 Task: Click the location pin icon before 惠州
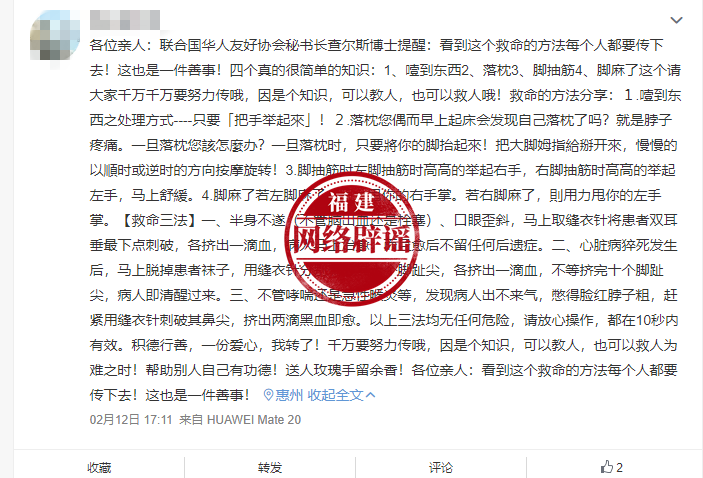point(268,395)
